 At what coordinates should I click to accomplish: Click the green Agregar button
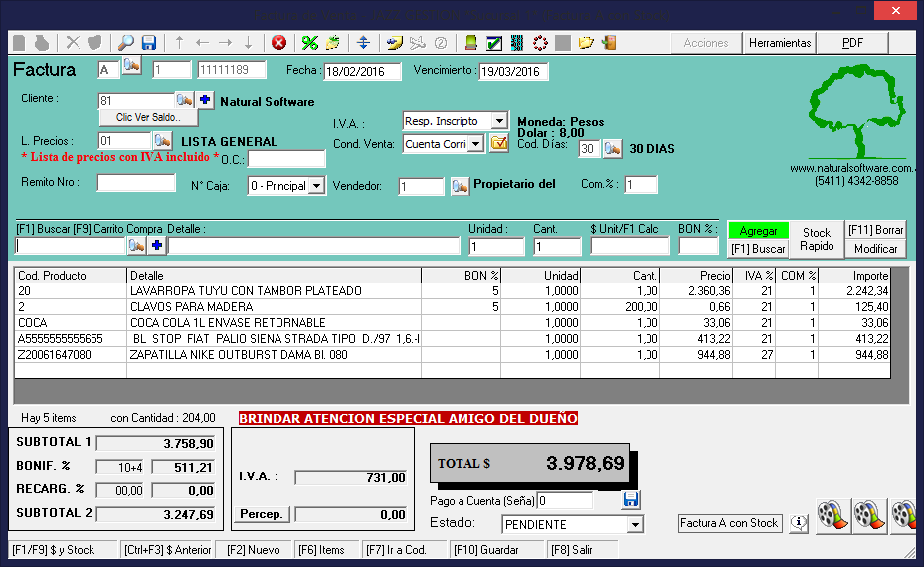point(758,230)
